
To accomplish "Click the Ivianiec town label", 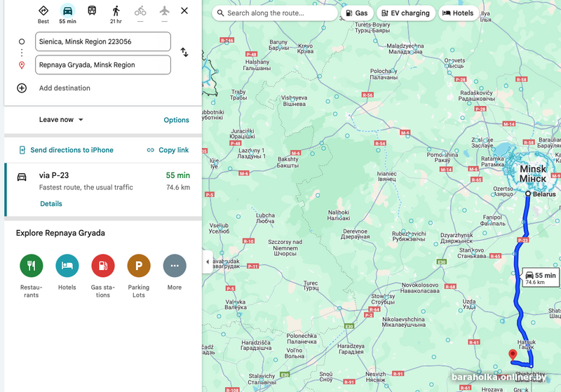I will [387, 176].
